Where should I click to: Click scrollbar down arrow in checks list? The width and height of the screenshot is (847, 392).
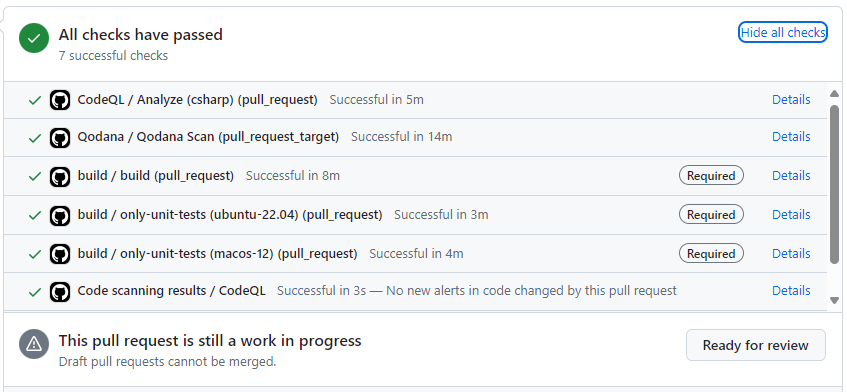[x=835, y=300]
